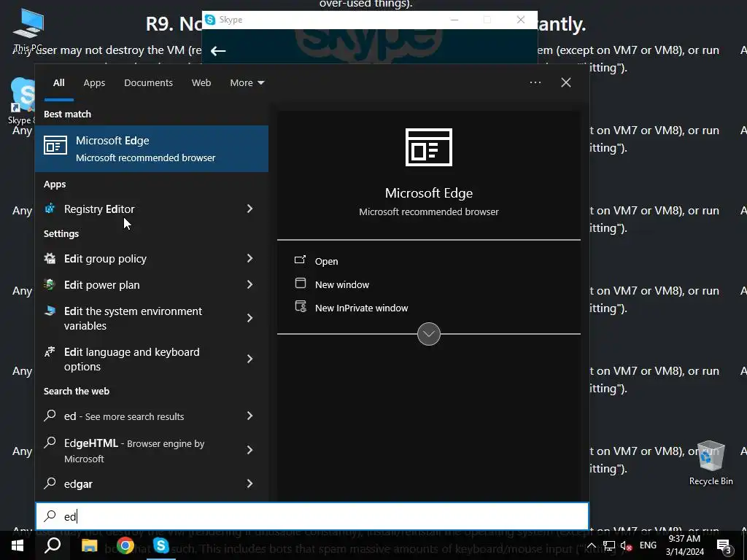Expand system environment variables result arrow
Image resolution: width=747 pixels, height=560 pixels.
[250, 318]
